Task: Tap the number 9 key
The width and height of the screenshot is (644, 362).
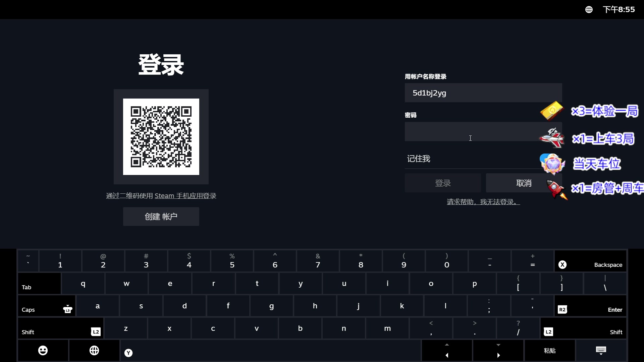Action: coord(404,261)
